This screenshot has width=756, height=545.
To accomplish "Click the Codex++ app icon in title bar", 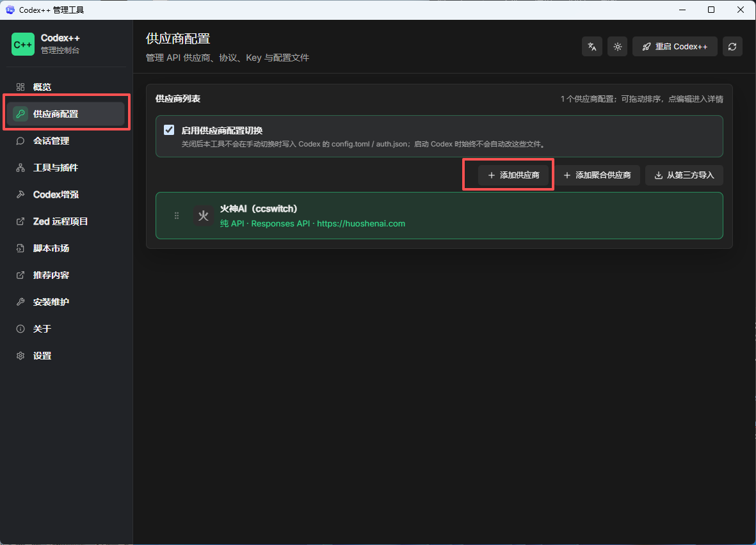I will [x=10, y=10].
